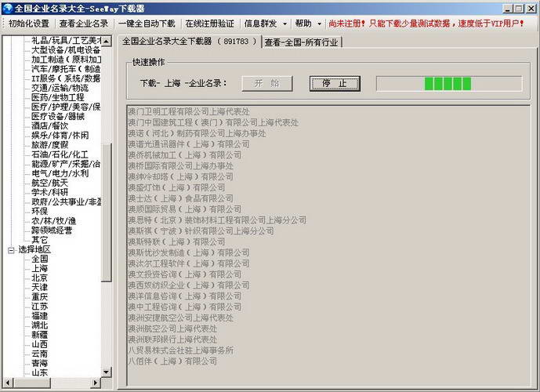Select 跨领域经营 industry item
Screen dimensions: 540x392
pyautogui.click(x=52, y=230)
